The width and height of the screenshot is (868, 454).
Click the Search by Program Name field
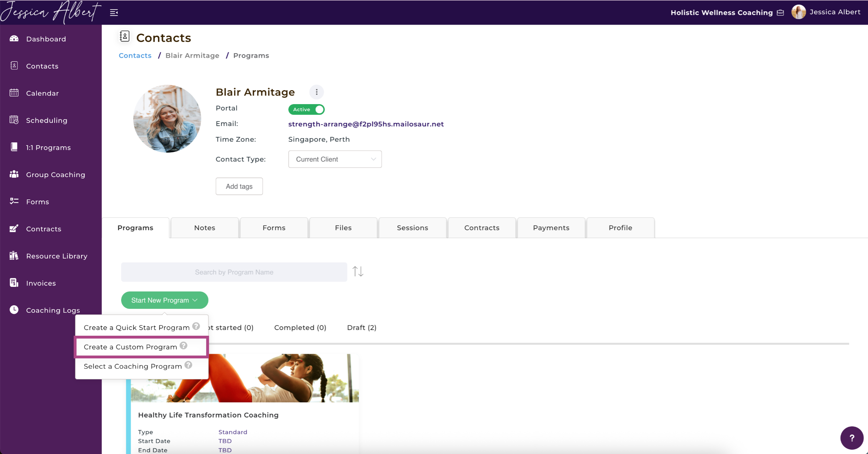[234, 272]
